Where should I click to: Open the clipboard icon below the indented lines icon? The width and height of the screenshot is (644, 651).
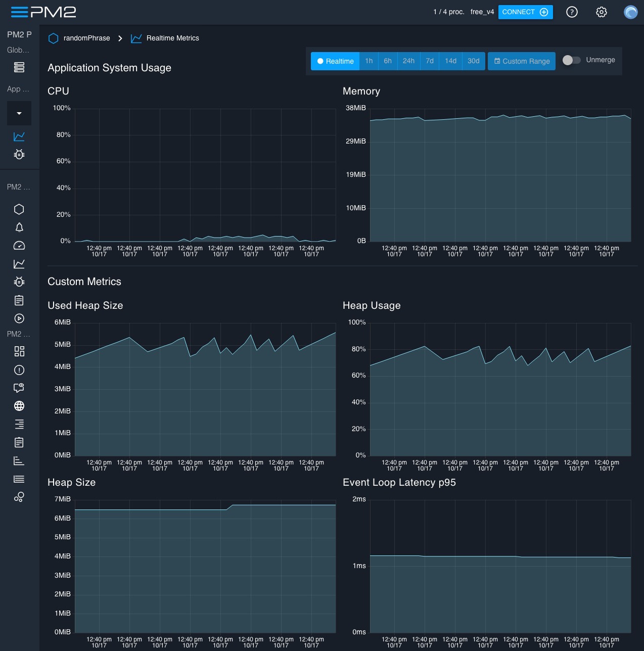coord(19,442)
